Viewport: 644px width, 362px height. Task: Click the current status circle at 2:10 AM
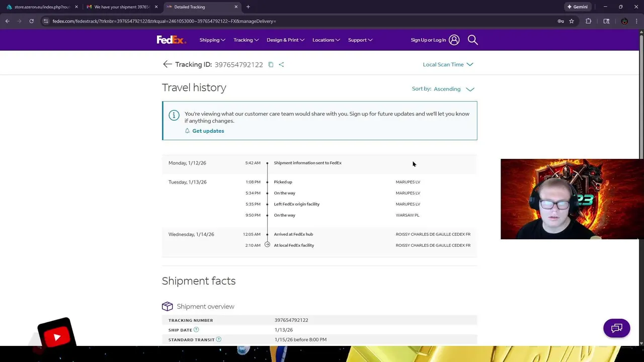pos(267,245)
